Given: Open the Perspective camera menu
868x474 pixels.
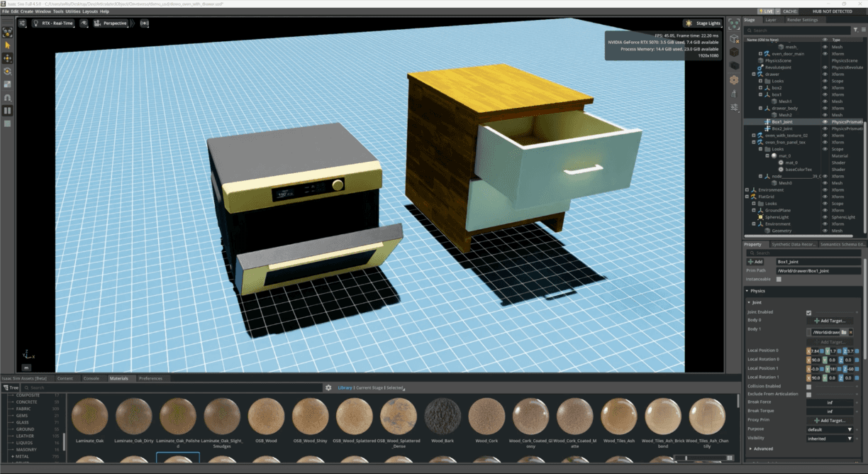Looking at the screenshot, I should pos(111,23).
